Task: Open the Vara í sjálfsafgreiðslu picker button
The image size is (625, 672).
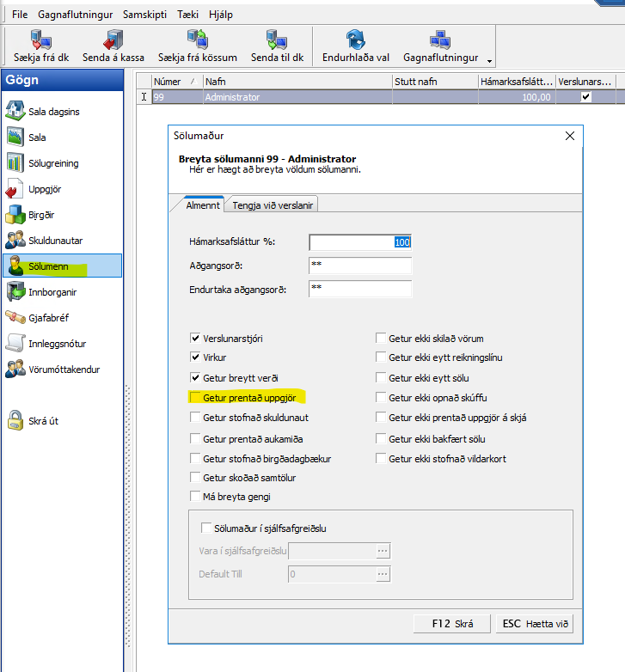Action: coord(383,551)
